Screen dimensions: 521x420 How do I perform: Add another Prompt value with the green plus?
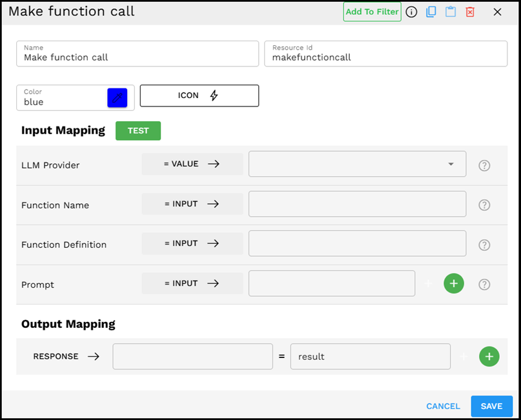coord(454,283)
